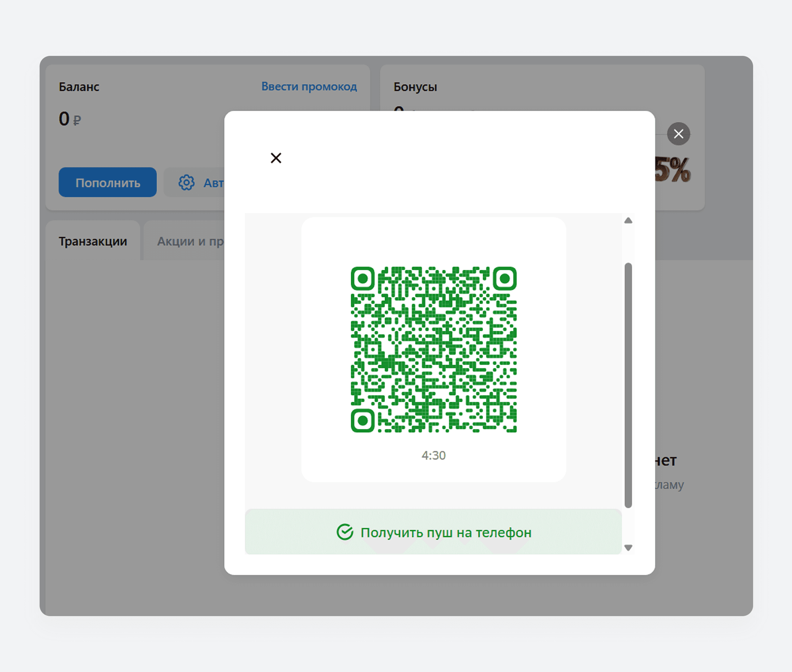Viewport: 792px width, 672px height.
Task: Click the scrollbar down arrow in dialog
Action: coord(628,548)
